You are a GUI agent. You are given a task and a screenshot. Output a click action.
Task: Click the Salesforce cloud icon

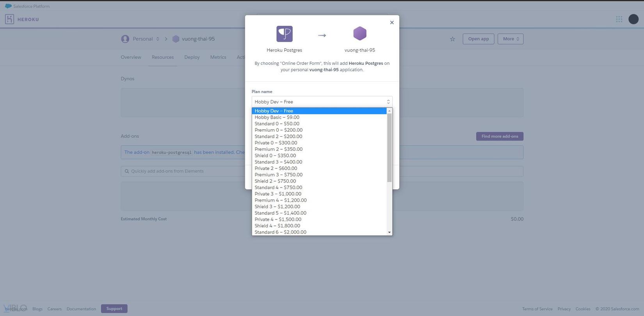(8, 6)
